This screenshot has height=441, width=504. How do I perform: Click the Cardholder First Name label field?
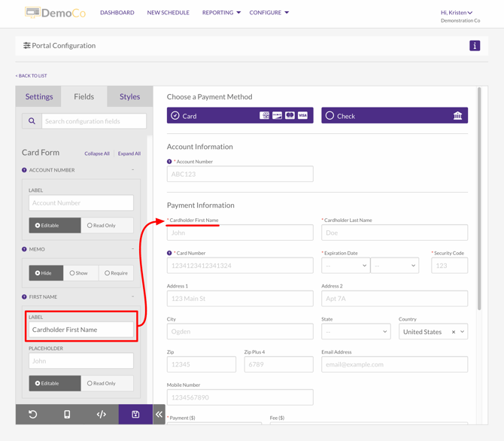click(x=81, y=330)
